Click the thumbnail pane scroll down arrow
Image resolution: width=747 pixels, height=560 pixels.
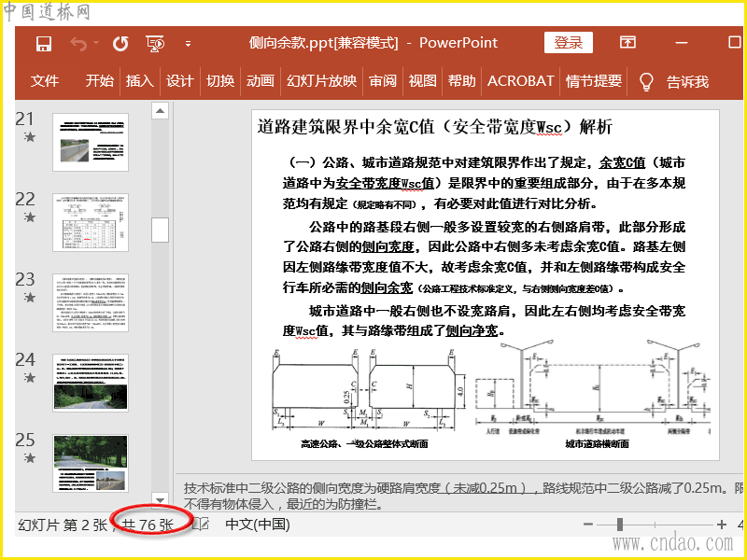point(160,500)
